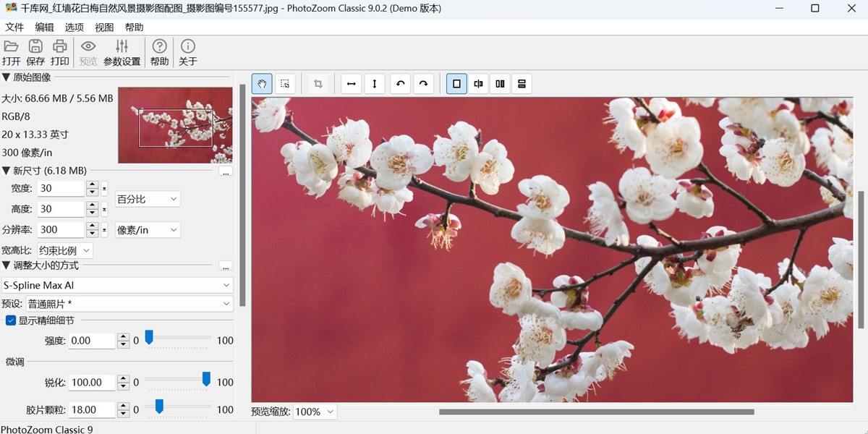Screen dimensions: 868x434
Task: Open the 视图 menu
Action: [103, 26]
